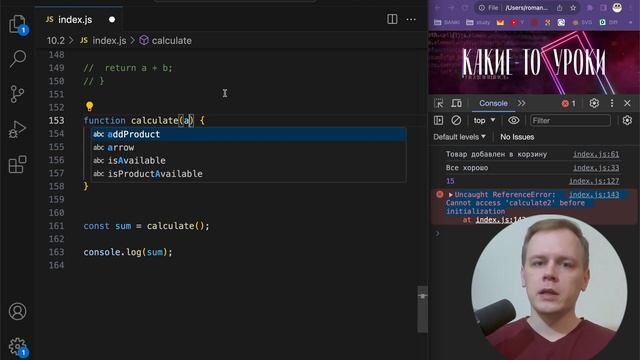The image size is (640, 360).
Task: Click the browser address bar URL
Action: click(x=526, y=8)
